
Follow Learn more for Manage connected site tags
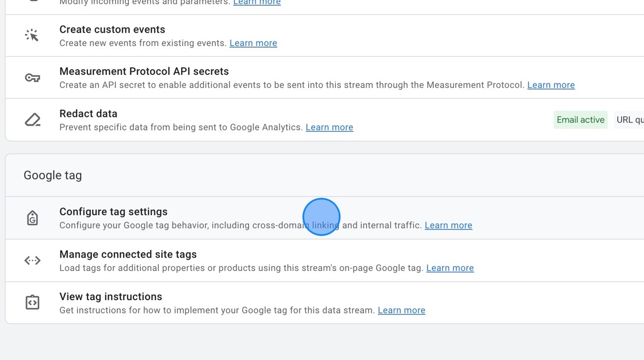(x=450, y=267)
